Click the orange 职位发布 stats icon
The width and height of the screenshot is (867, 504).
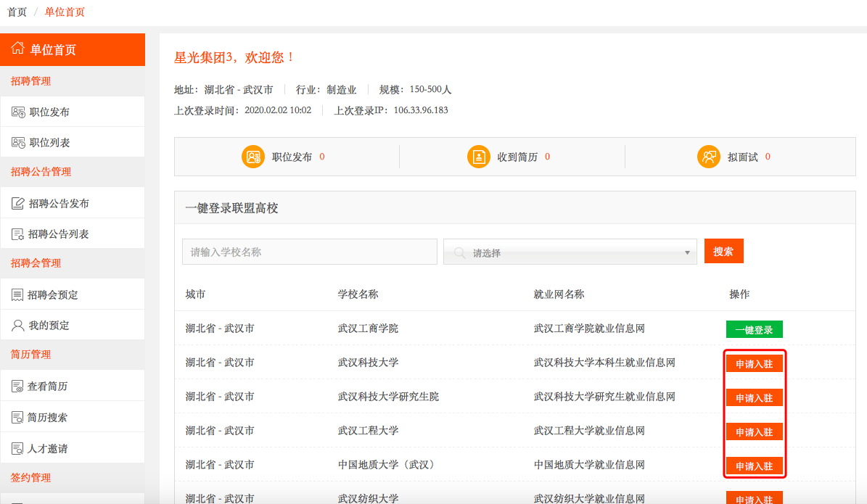253,157
